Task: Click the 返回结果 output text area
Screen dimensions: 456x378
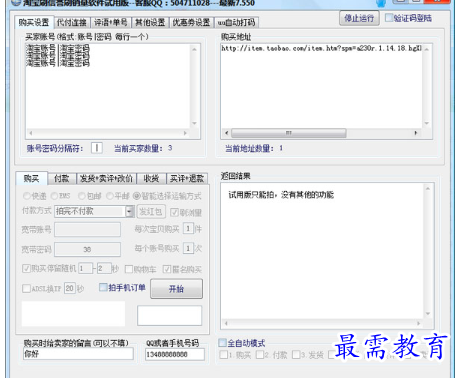Action: pyautogui.click(x=323, y=251)
